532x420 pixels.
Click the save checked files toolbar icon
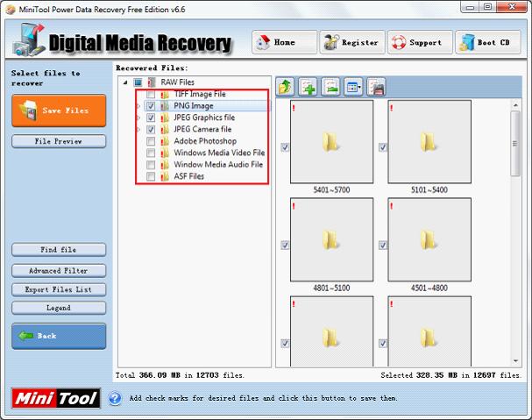pyautogui.click(x=376, y=88)
